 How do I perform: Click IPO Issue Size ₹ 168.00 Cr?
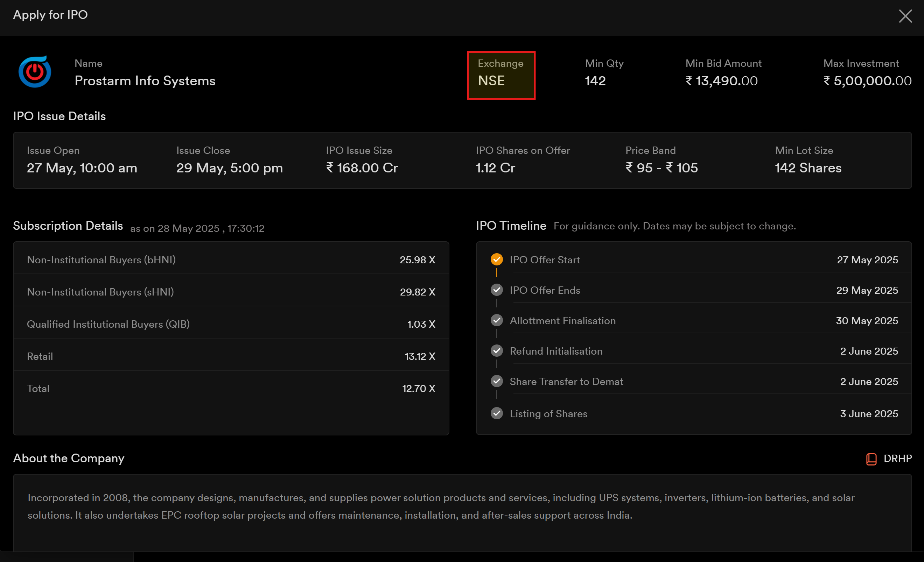click(362, 168)
